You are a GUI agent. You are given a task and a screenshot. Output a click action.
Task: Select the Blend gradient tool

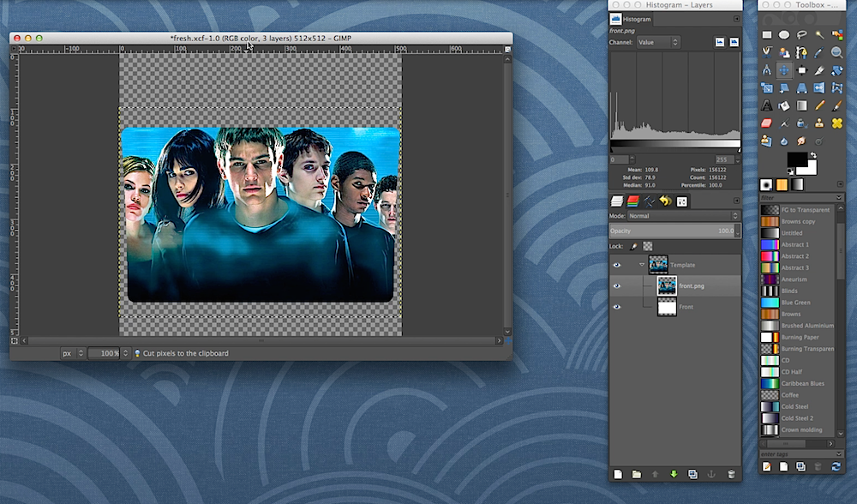tap(802, 105)
